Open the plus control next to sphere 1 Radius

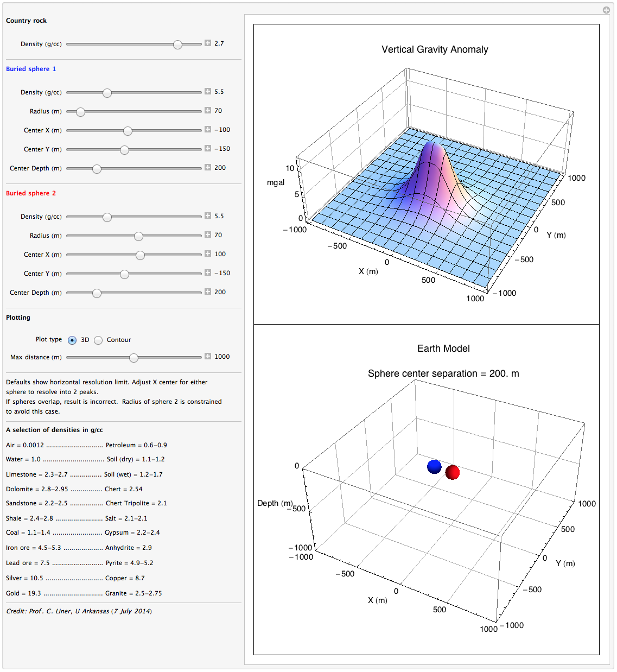207,110
